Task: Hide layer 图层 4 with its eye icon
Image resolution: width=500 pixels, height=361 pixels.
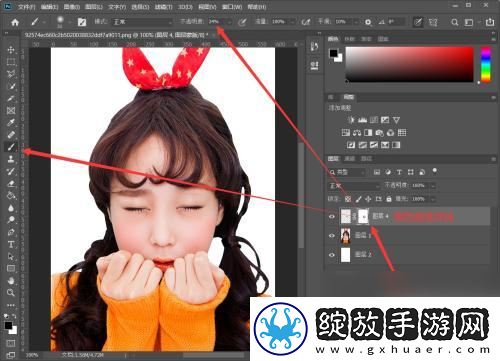Action: (332, 216)
